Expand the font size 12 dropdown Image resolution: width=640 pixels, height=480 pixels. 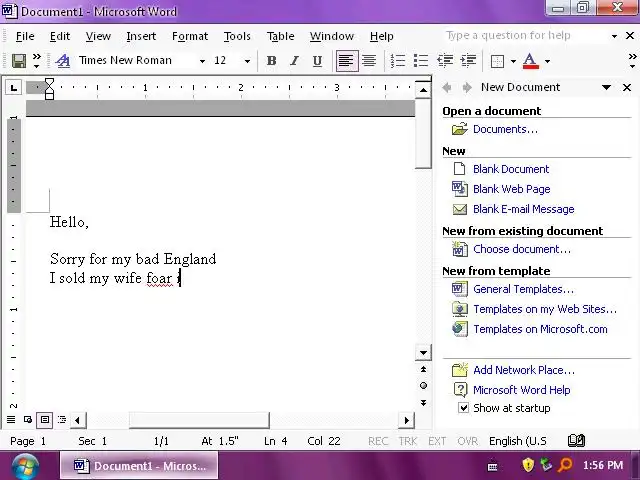tap(247, 61)
